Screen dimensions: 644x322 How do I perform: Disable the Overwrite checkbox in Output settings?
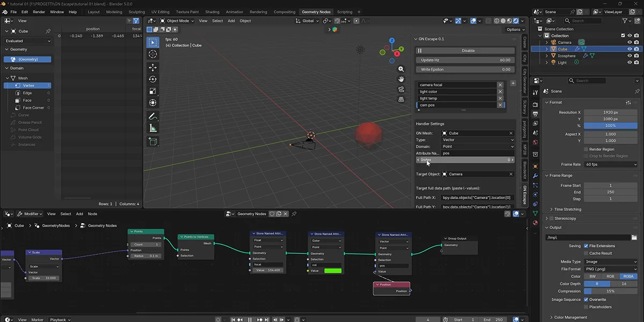pos(586,299)
